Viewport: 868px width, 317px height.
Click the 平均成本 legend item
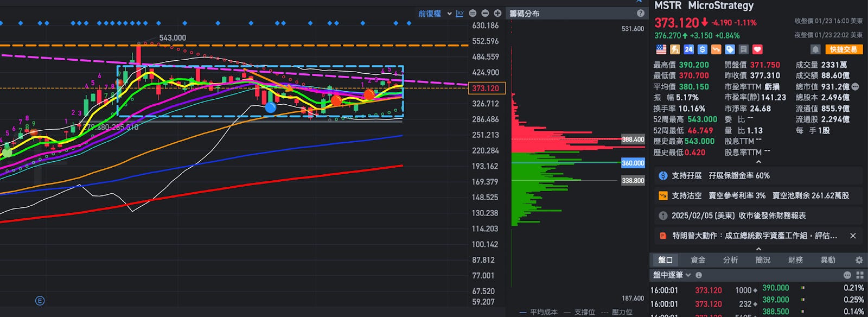point(538,312)
